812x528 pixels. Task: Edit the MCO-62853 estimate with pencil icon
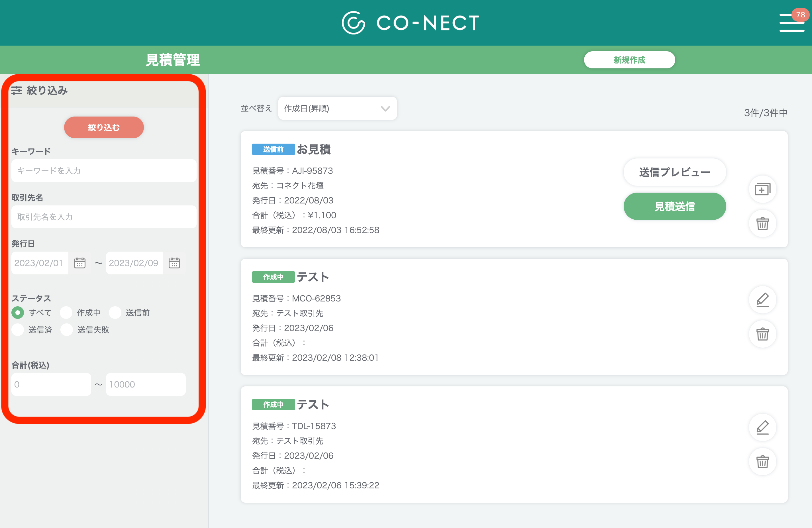tap(762, 300)
